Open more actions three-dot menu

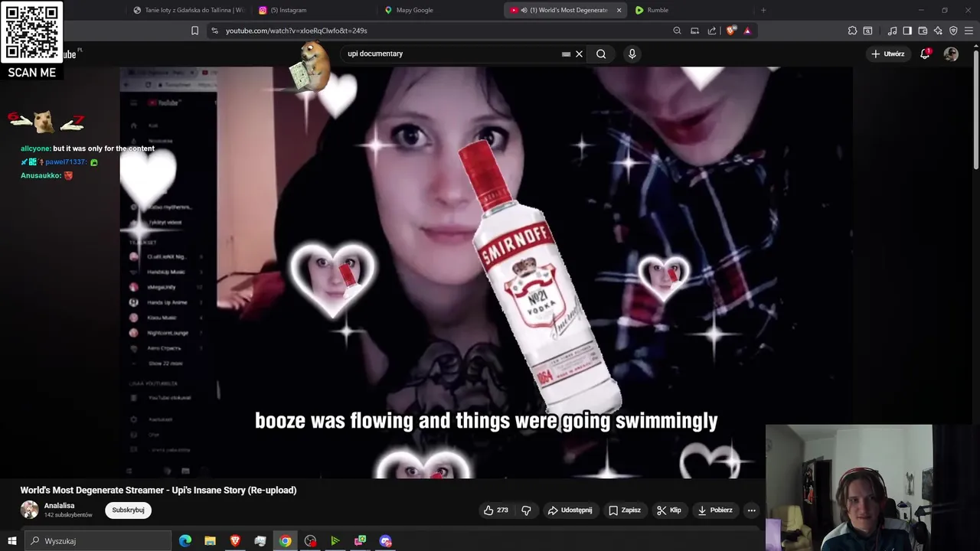click(x=751, y=510)
